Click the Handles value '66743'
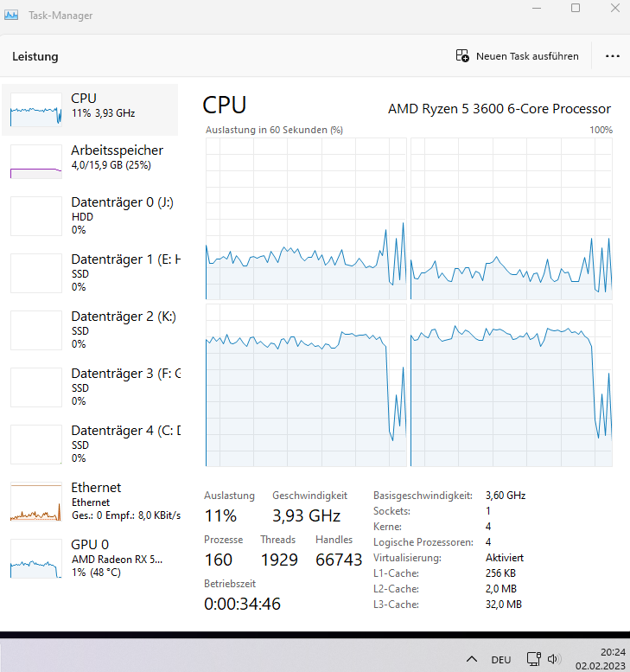This screenshot has height=672, width=630. [x=339, y=560]
